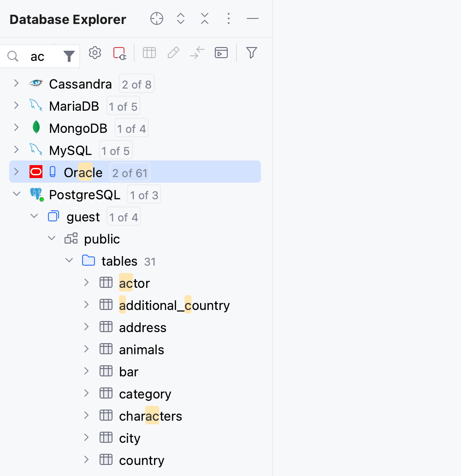Expand the Cassandra data source
Viewport: 461px width, 476px height.
pyautogui.click(x=16, y=83)
